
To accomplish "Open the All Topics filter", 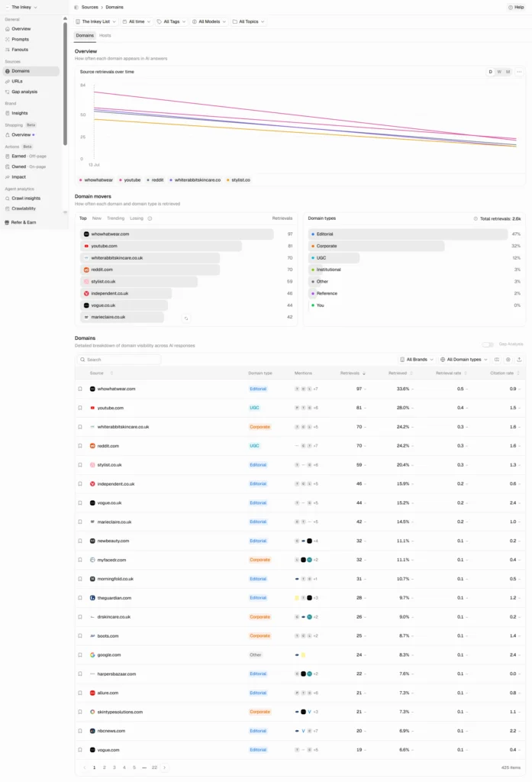I will (248, 22).
